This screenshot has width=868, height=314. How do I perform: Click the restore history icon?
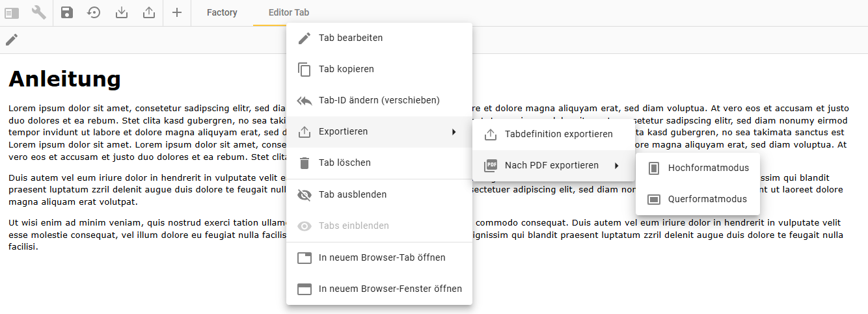[x=94, y=12]
